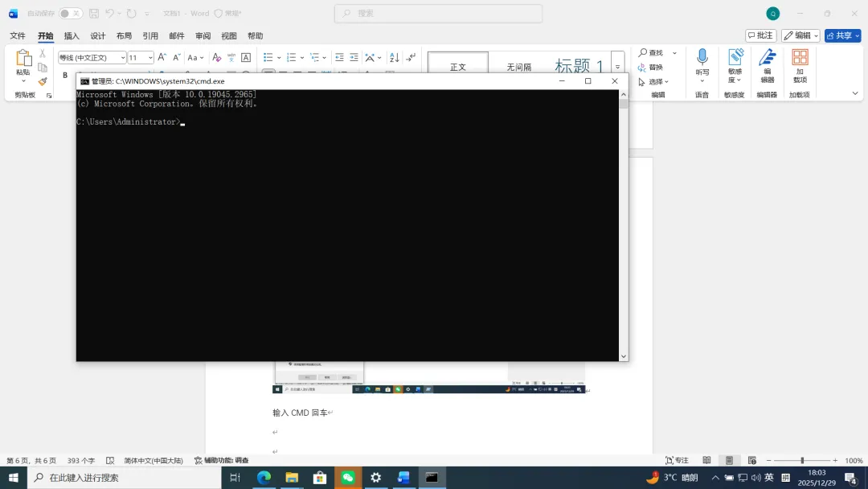Switch to Web Layout view icon
This screenshot has width=868, height=489.
pos(751,460)
